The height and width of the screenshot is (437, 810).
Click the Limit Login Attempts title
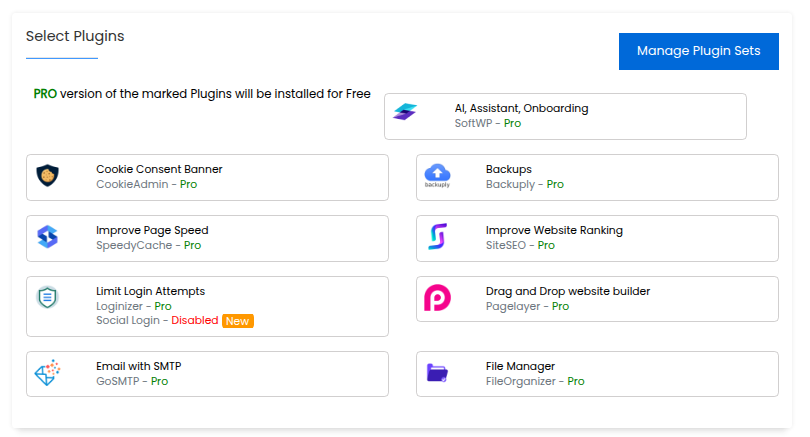point(150,291)
